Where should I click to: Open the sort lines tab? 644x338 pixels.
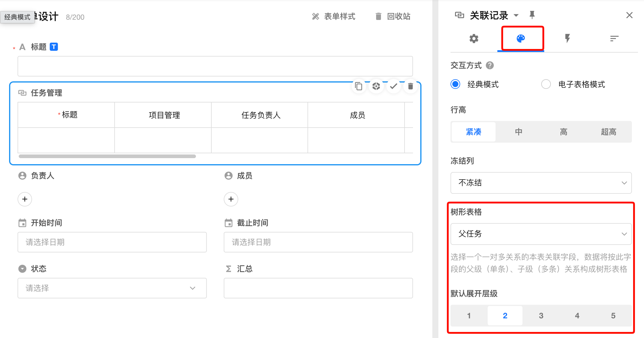pyautogui.click(x=614, y=38)
